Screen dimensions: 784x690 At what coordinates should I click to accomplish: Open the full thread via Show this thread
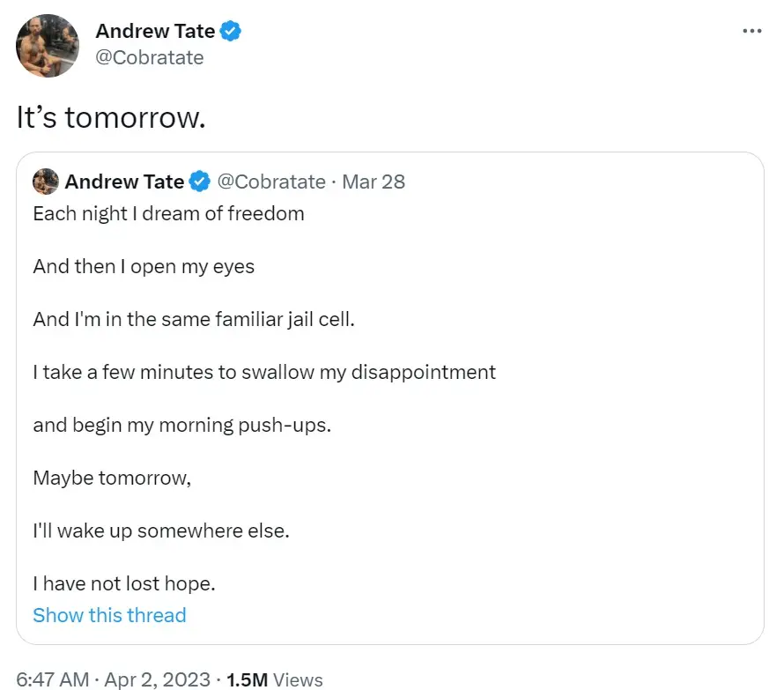pos(109,615)
